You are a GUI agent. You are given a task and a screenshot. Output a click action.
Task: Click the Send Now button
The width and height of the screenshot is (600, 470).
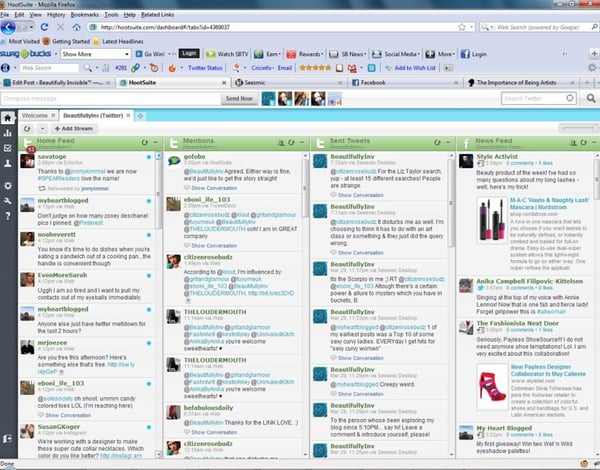[x=239, y=99]
